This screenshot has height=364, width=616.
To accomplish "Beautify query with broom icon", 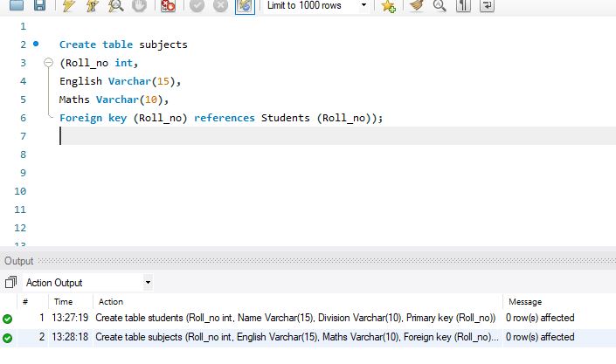I will tap(417, 5).
